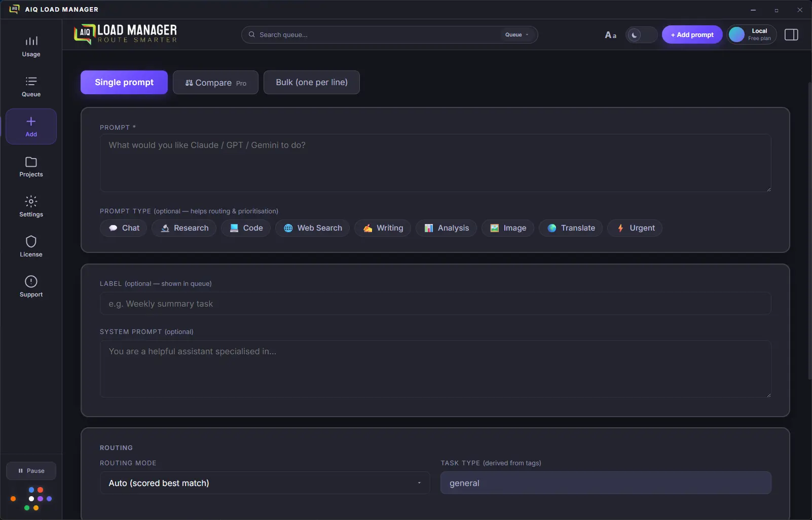Open the License page in the sidebar

[31, 246]
